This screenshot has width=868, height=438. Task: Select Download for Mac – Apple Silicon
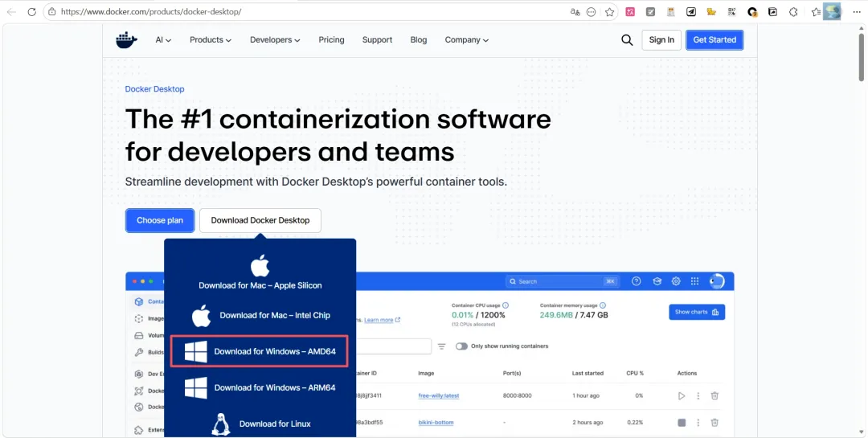pos(260,273)
